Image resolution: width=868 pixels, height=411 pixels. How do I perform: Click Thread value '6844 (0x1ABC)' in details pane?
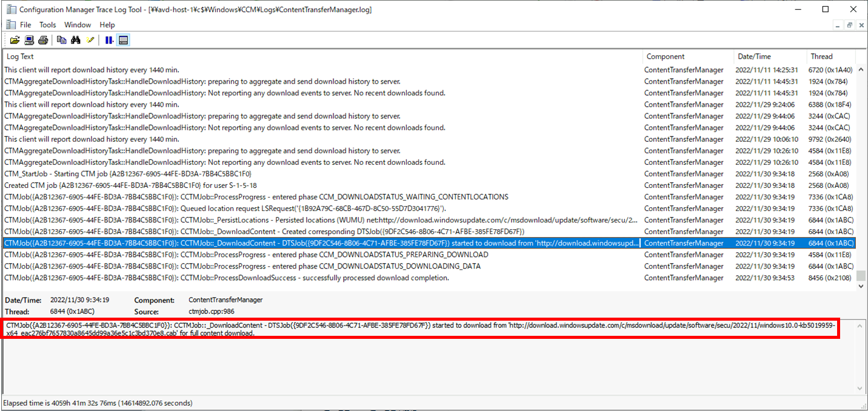click(x=72, y=312)
